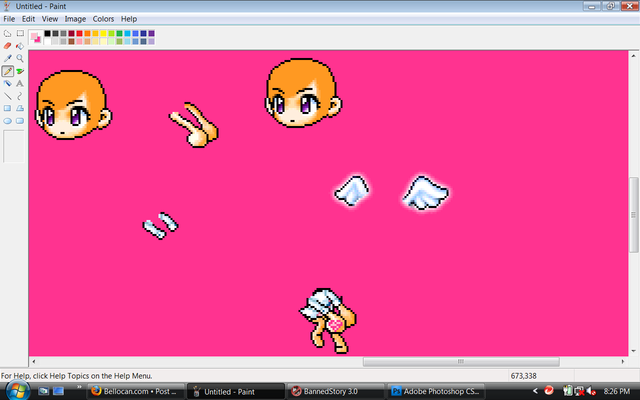The image size is (640, 400).
Task: Choose the Curve tool
Action: [20, 96]
